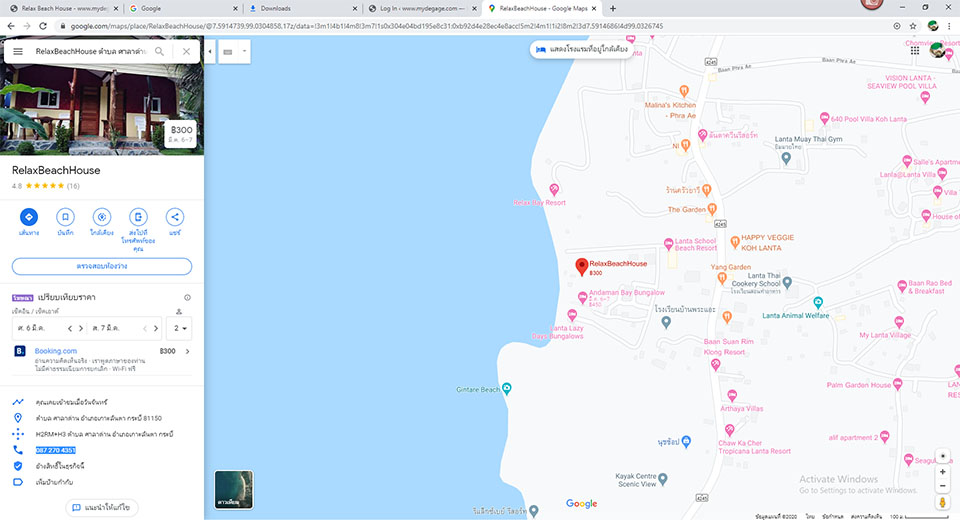Click the Lanta Muay Thai Gym marker
The height and width of the screenshot is (520, 960).
point(787,158)
